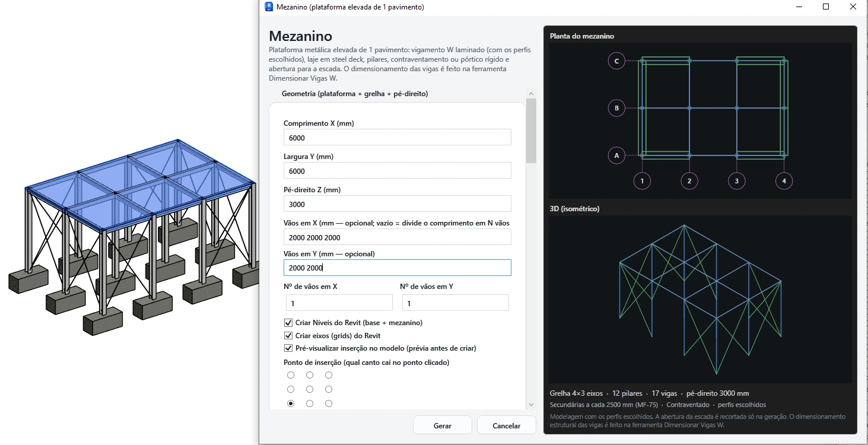Click grid bubble A in the plan preview
Image resolution: width=868 pixels, height=445 pixels.
pyautogui.click(x=617, y=155)
